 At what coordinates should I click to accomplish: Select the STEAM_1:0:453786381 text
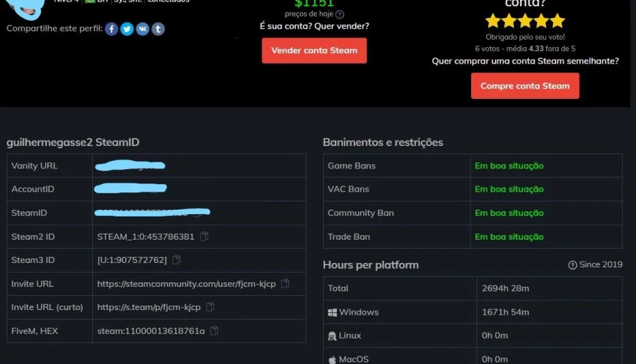pyautogui.click(x=145, y=237)
